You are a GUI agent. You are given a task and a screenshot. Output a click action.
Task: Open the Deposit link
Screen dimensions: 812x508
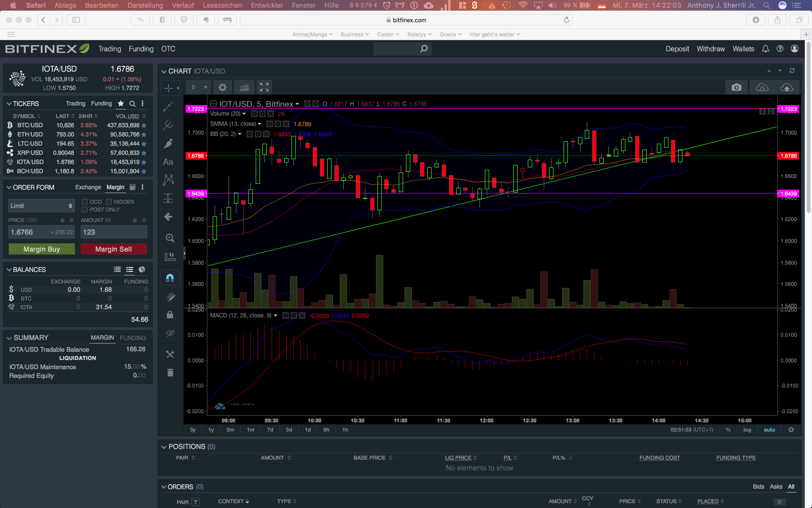[x=677, y=49]
